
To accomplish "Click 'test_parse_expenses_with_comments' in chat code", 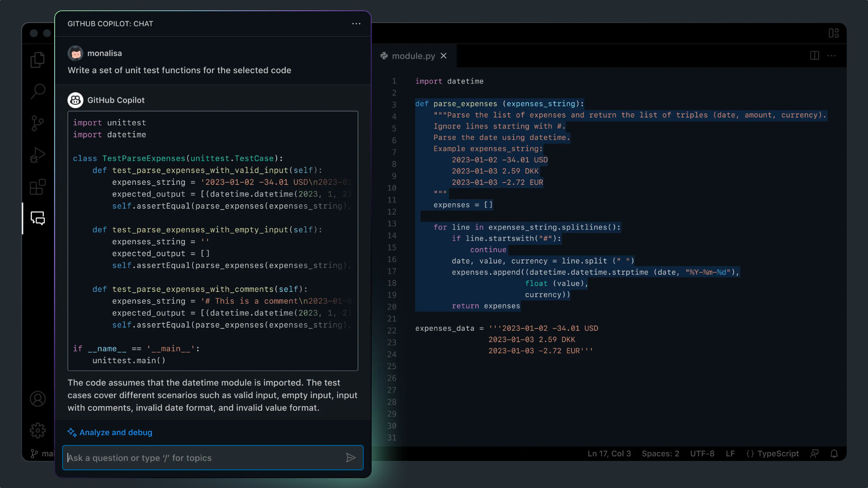I will 193,289.
